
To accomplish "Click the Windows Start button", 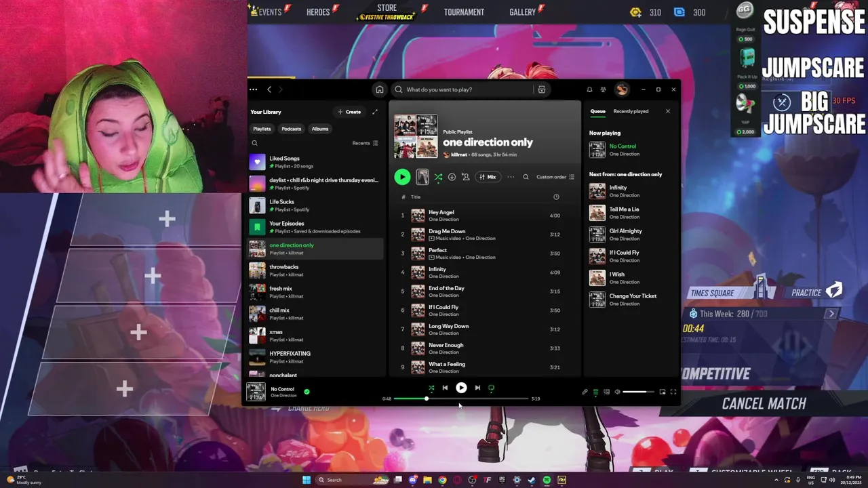I will point(307,480).
